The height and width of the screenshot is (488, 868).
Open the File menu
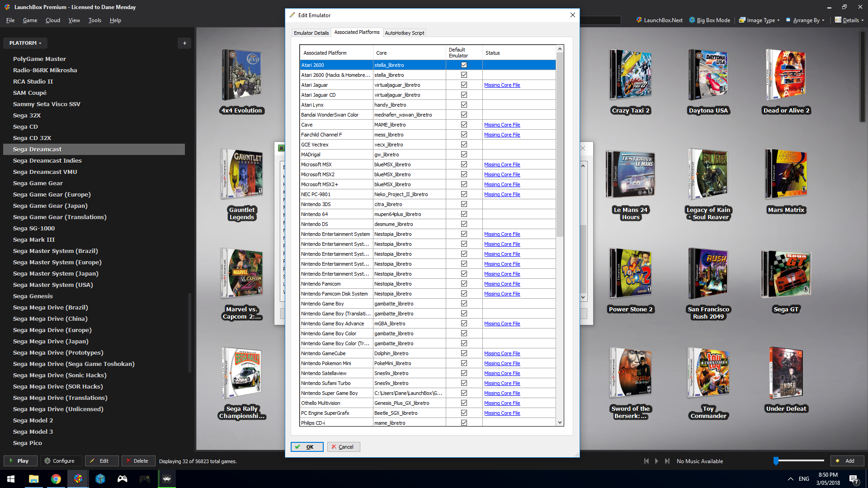[x=10, y=20]
